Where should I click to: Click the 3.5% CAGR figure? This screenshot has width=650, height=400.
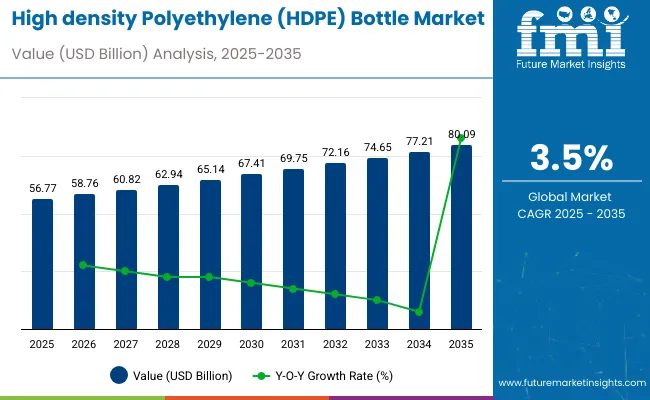571,158
